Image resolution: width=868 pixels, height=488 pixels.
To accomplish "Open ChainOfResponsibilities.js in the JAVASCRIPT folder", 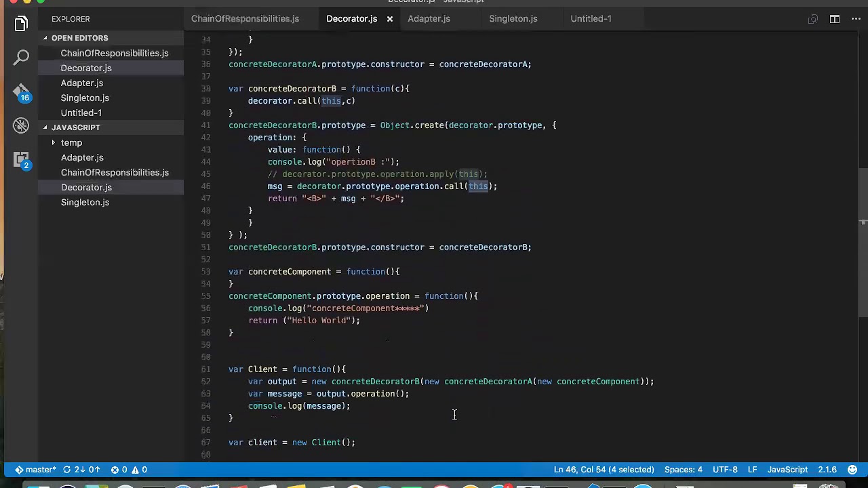I will (115, 173).
